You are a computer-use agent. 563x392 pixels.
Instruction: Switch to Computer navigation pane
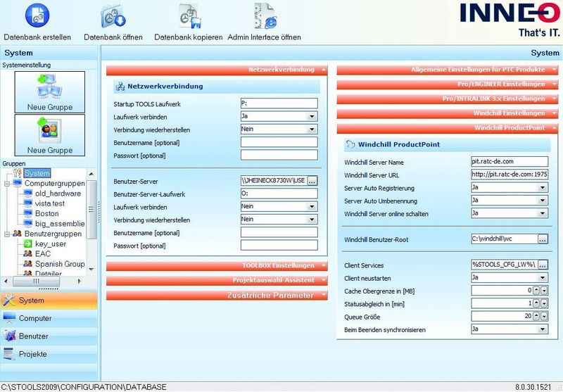pos(49,318)
